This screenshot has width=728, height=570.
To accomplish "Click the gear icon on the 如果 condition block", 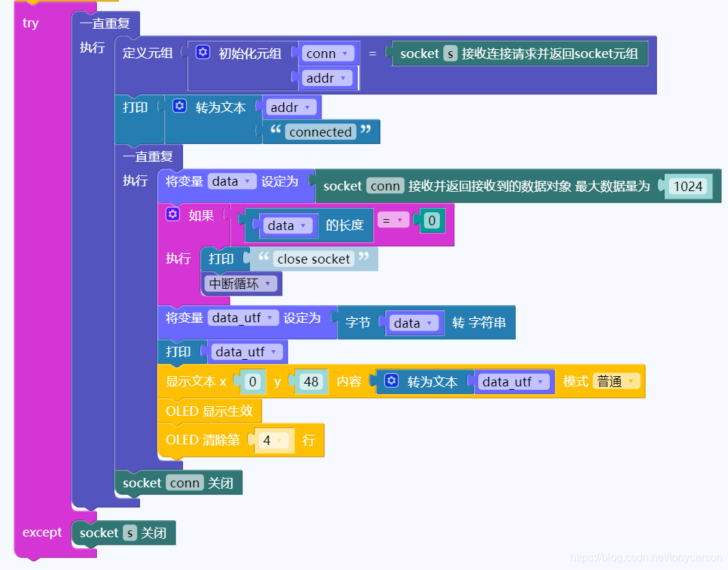I will pos(173,214).
